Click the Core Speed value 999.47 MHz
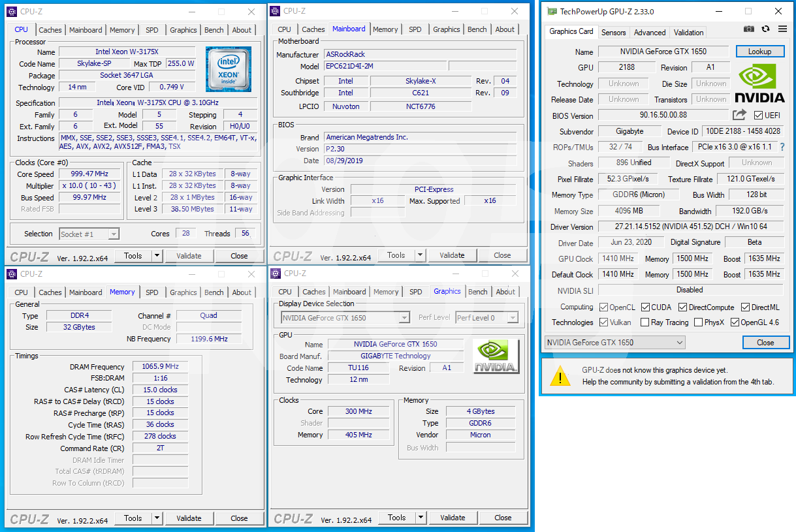The image size is (796, 532). tap(90, 174)
